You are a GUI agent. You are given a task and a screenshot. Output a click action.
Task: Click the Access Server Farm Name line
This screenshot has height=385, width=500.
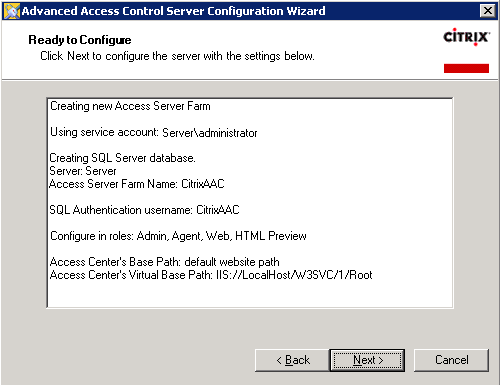click(x=137, y=184)
